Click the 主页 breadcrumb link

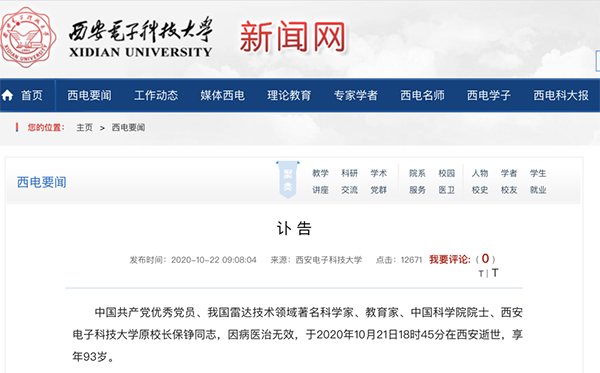[x=84, y=127]
